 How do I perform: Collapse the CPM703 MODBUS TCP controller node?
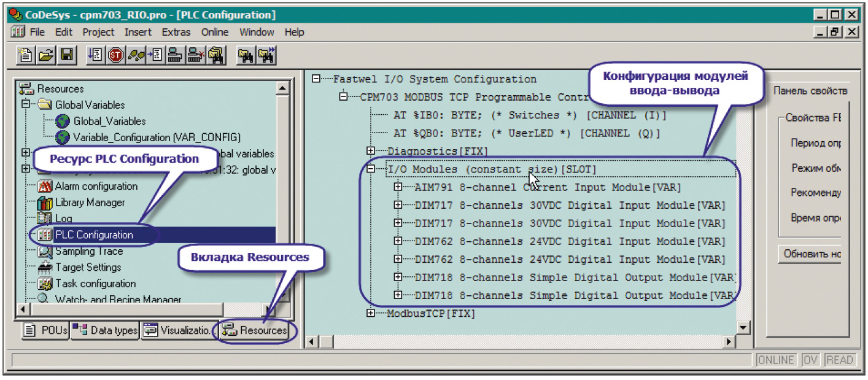343,97
